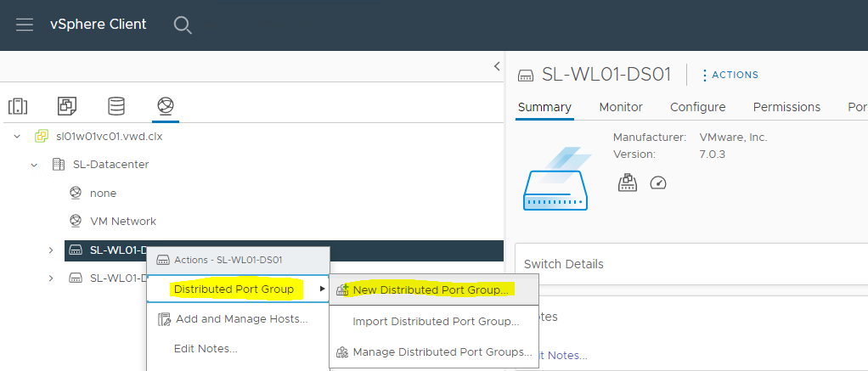This screenshot has width=868, height=371.
Task: Open the Permissions tab
Action: tap(786, 107)
